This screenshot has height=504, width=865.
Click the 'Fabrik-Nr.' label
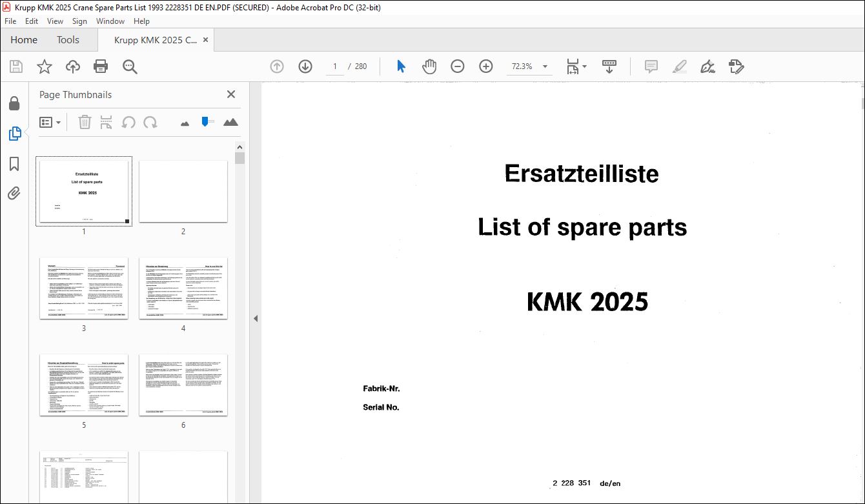(x=382, y=388)
